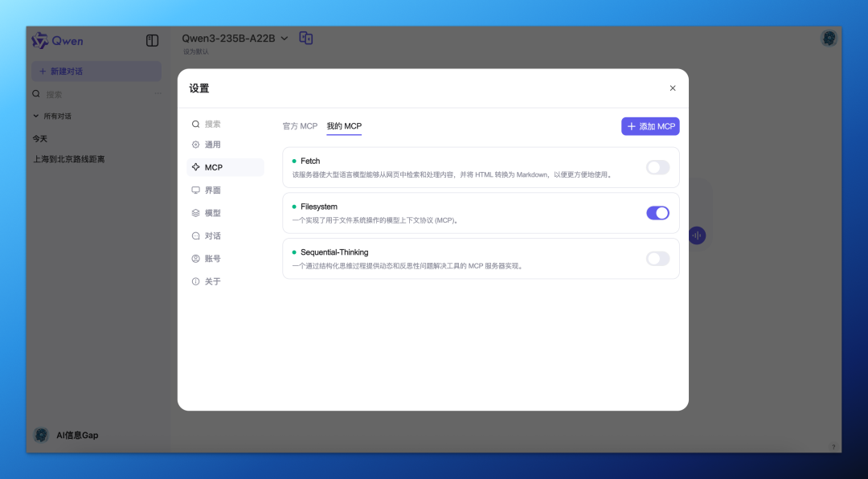
Task: Click the Fetch server name
Action: point(310,162)
